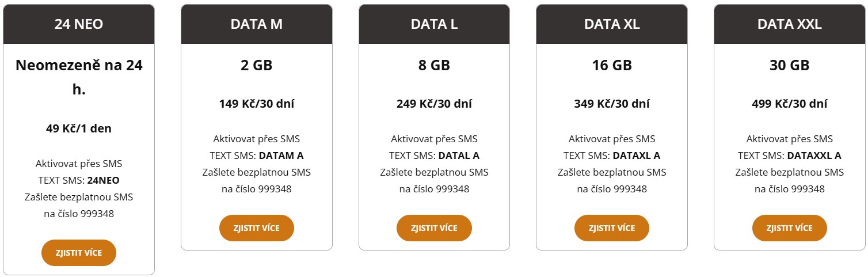Click the 24 NEO card header
Image resolution: width=868 pixels, height=277 pixels.
pyautogui.click(x=79, y=24)
